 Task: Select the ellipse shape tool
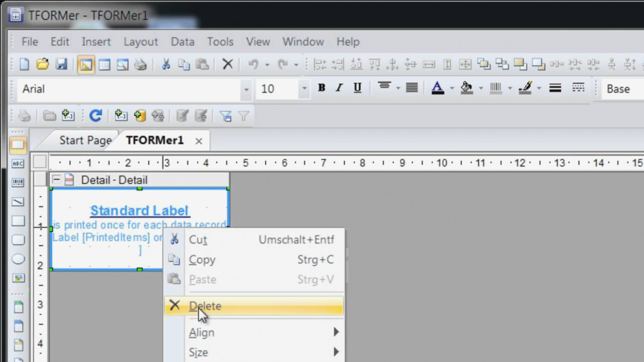pyautogui.click(x=18, y=259)
